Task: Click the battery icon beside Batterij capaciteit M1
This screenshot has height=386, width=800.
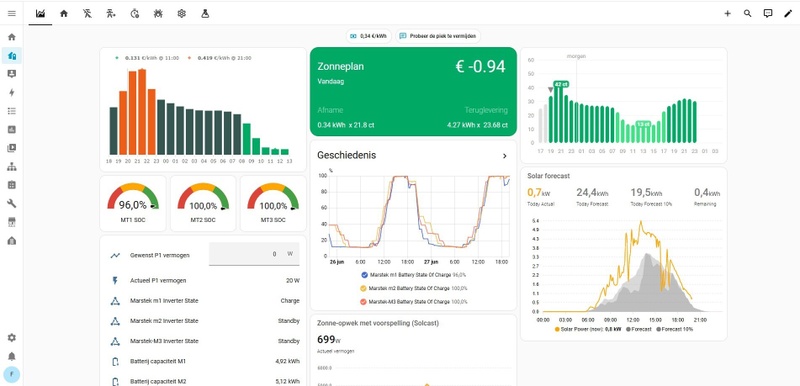Action: click(115, 362)
